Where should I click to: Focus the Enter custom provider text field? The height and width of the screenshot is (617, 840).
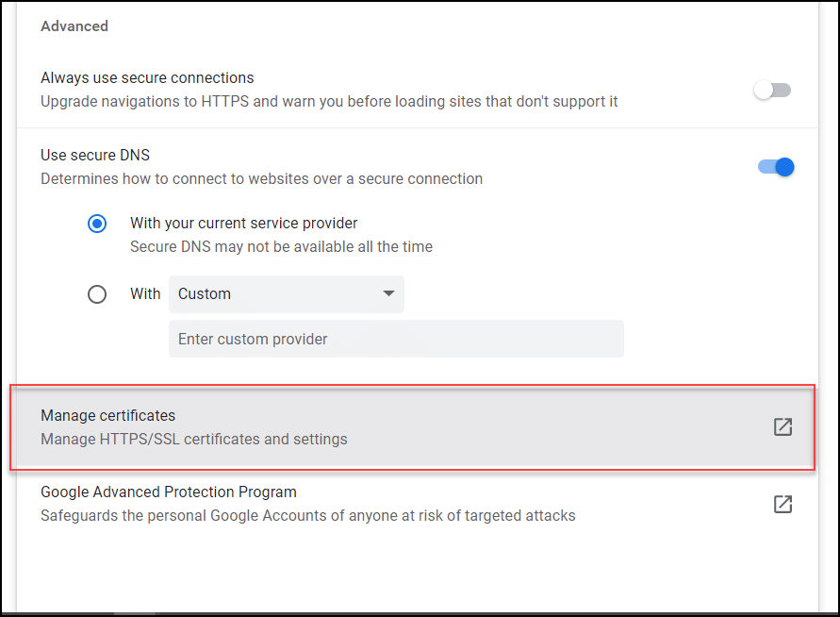396,339
